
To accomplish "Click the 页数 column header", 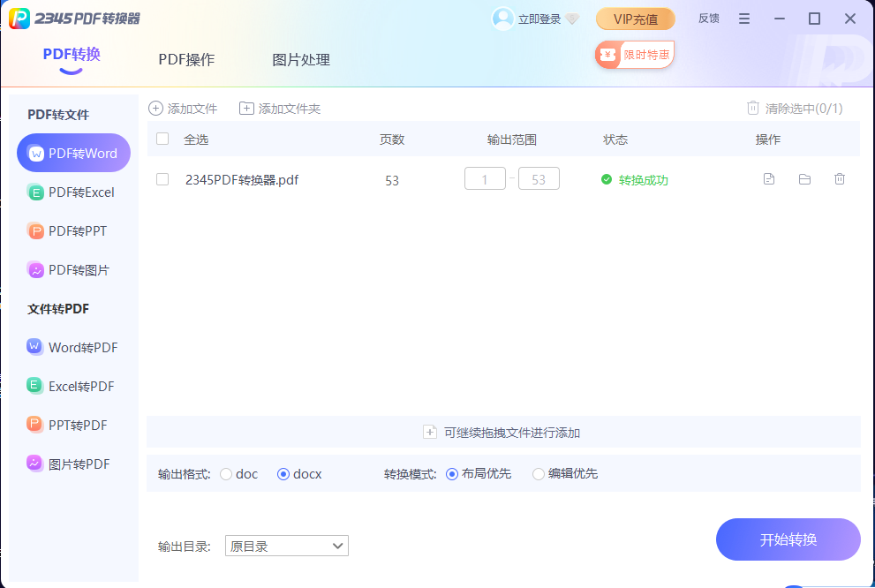I will pyautogui.click(x=392, y=139).
